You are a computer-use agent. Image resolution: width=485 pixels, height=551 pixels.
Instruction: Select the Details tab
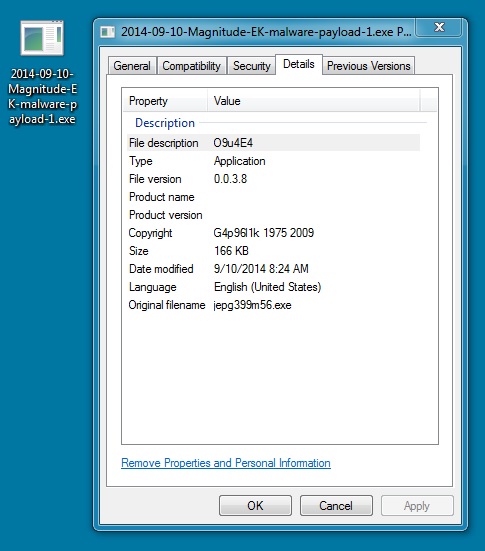coord(299,64)
